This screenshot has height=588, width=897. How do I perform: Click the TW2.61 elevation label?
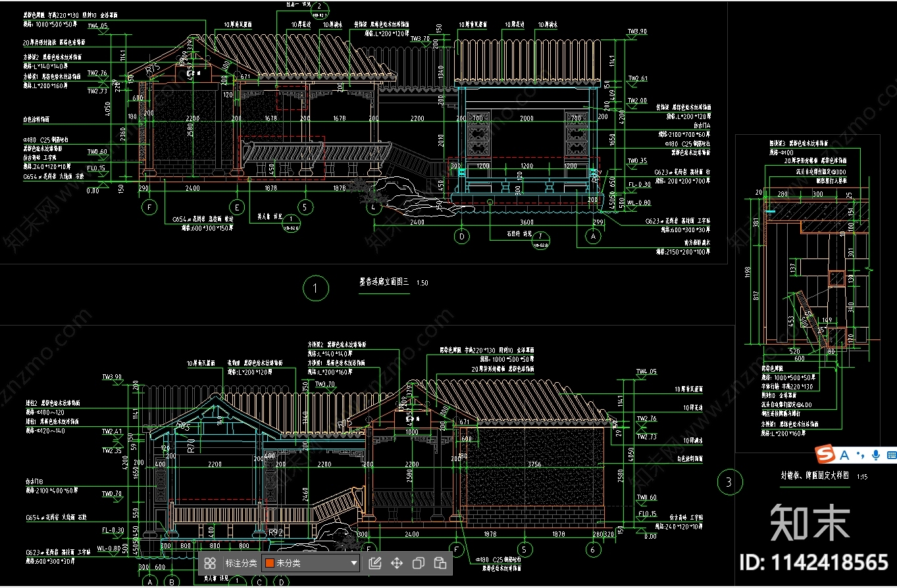pyautogui.click(x=636, y=78)
